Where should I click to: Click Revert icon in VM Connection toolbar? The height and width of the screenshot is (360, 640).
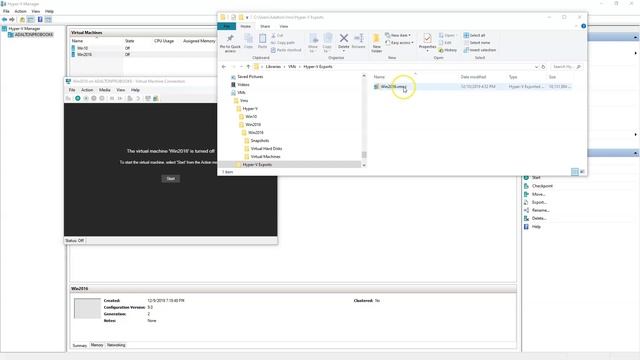pyautogui.click(x=138, y=98)
